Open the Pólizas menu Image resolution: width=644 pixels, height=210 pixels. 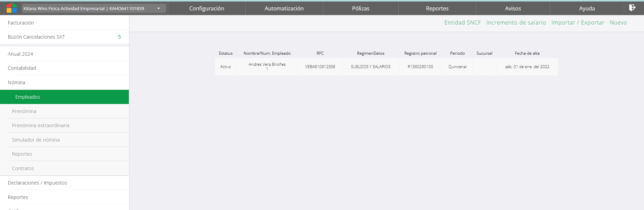coord(360,8)
